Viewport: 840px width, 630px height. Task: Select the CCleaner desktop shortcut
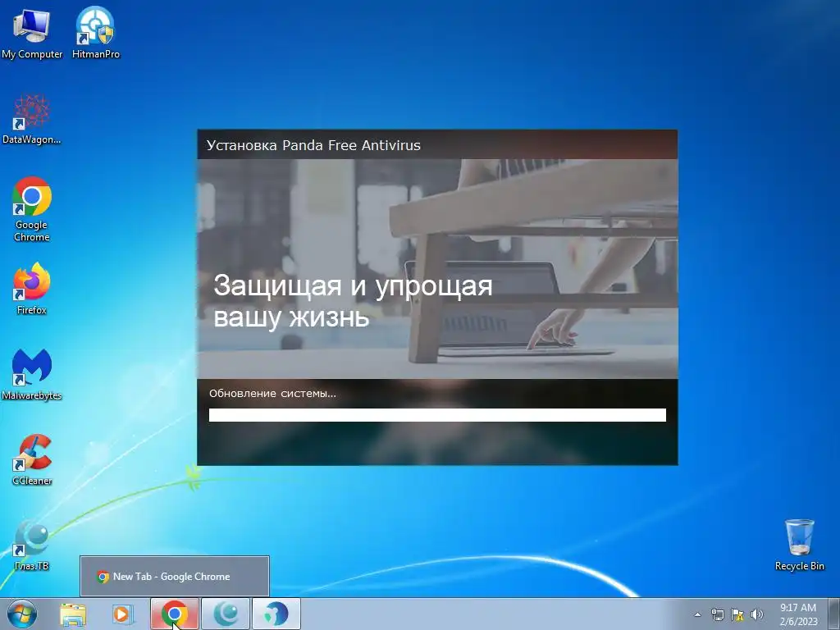click(x=32, y=459)
